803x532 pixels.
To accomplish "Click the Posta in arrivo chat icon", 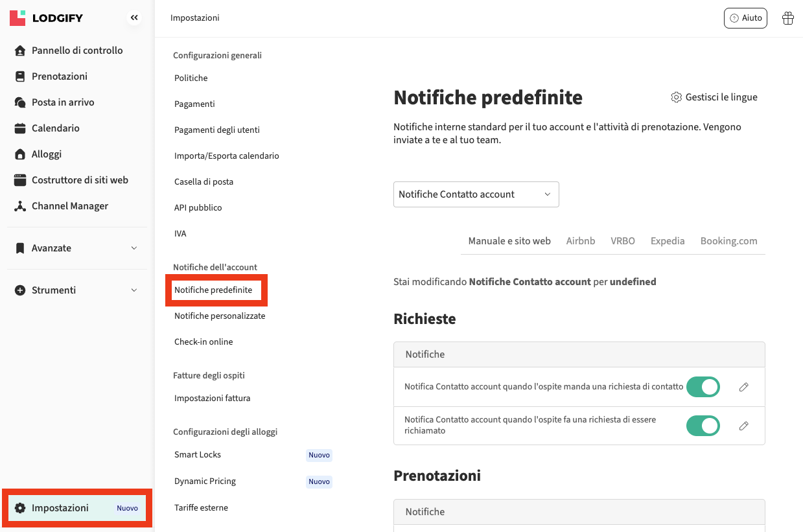I will pos(20,102).
